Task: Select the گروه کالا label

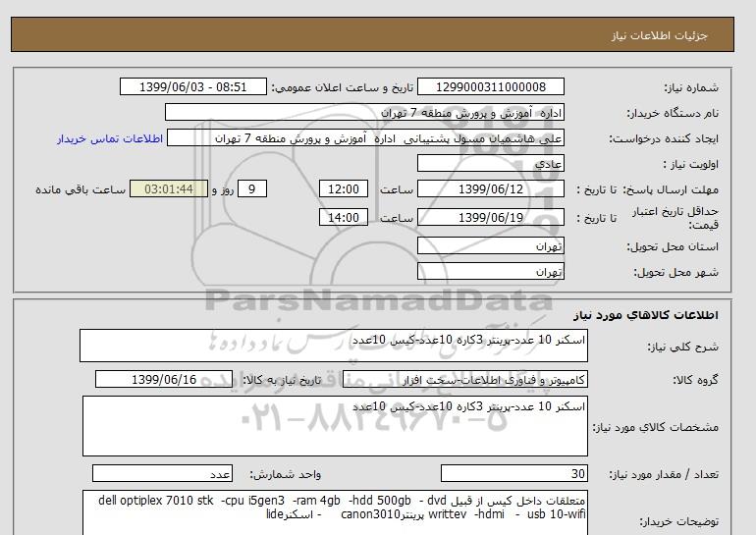Action: 695,380
